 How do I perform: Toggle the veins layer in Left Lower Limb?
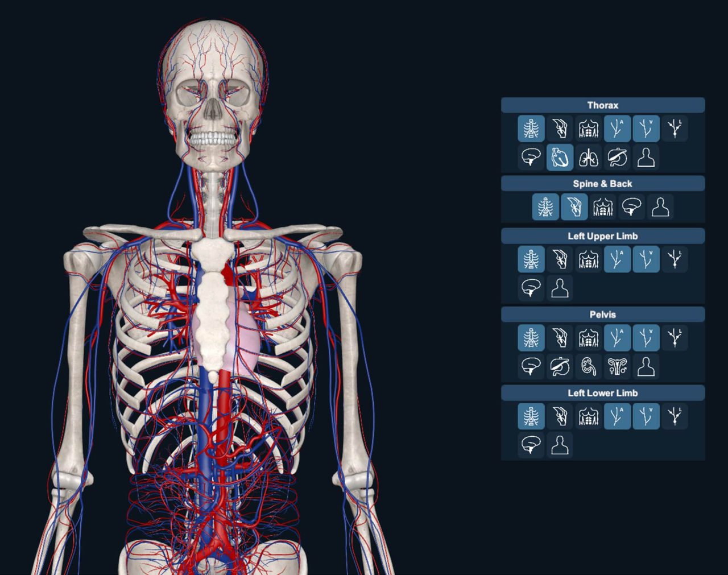646,416
